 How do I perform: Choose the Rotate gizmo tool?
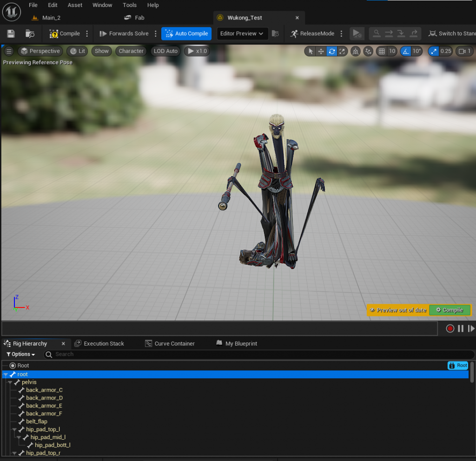click(x=332, y=51)
